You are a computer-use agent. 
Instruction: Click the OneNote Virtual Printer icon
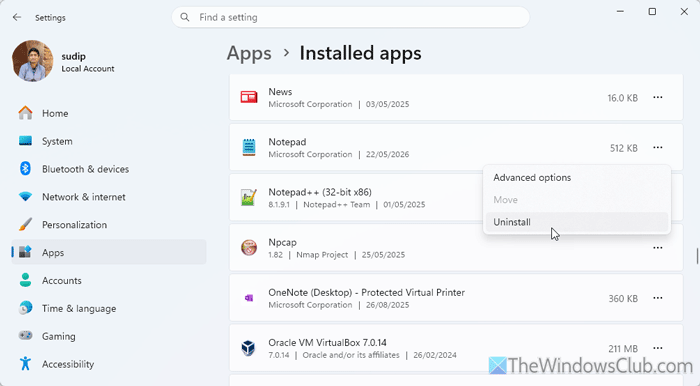(249, 298)
